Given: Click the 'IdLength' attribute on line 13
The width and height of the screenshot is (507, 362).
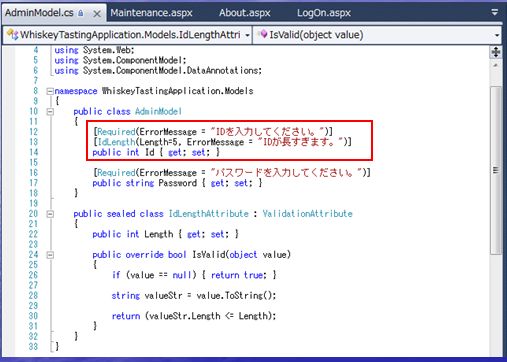Looking at the screenshot, I should tap(116, 142).
